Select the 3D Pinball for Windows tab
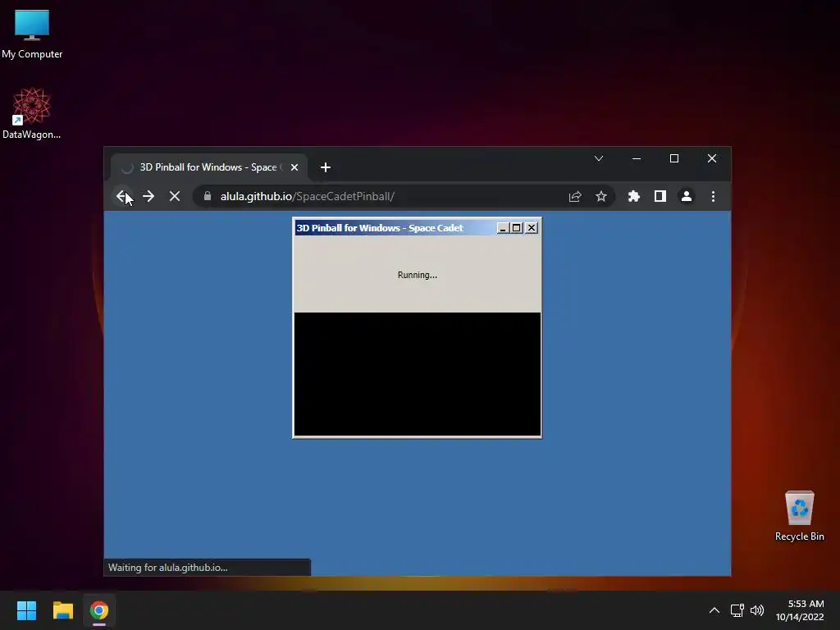Image resolution: width=840 pixels, height=630 pixels. click(209, 167)
